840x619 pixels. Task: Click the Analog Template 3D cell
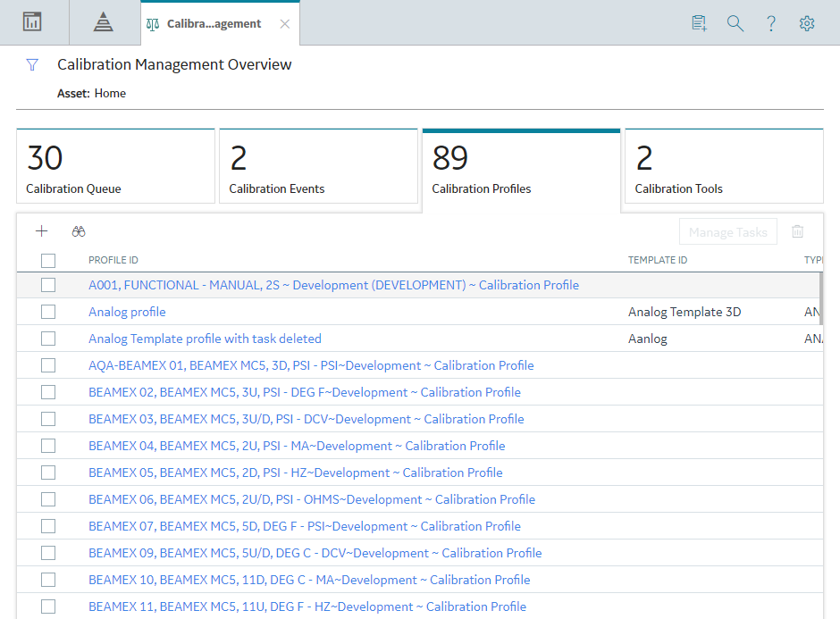tap(685, 312)
